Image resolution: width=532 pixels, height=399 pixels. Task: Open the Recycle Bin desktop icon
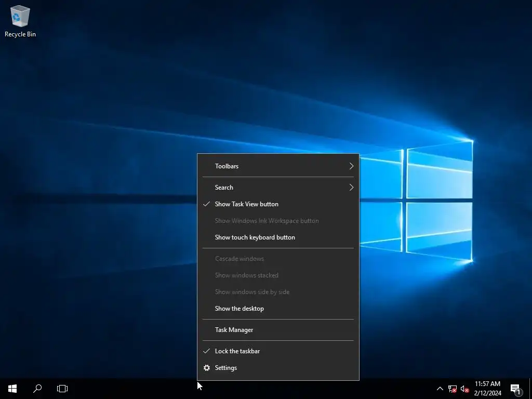(20, 21)
